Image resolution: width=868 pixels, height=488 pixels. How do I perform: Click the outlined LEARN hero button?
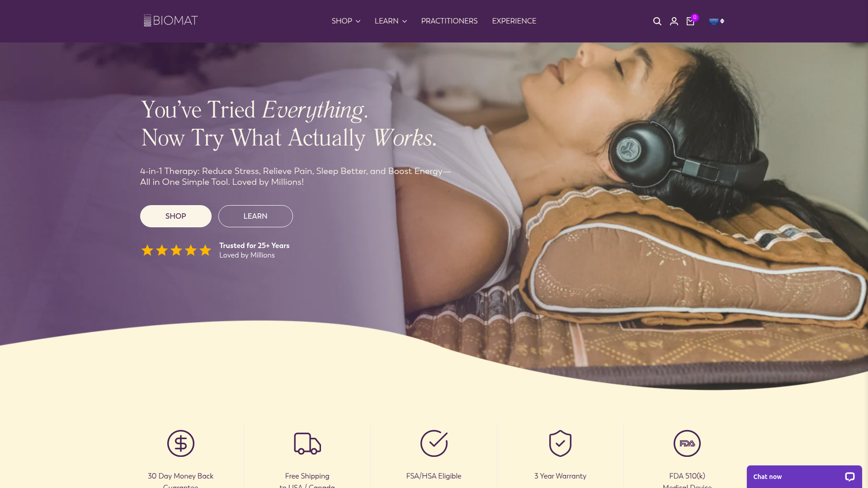tap(255, 216)
